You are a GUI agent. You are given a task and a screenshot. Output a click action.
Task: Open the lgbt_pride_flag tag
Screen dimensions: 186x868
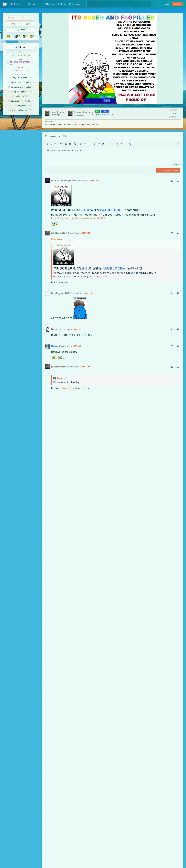point(20,55)
